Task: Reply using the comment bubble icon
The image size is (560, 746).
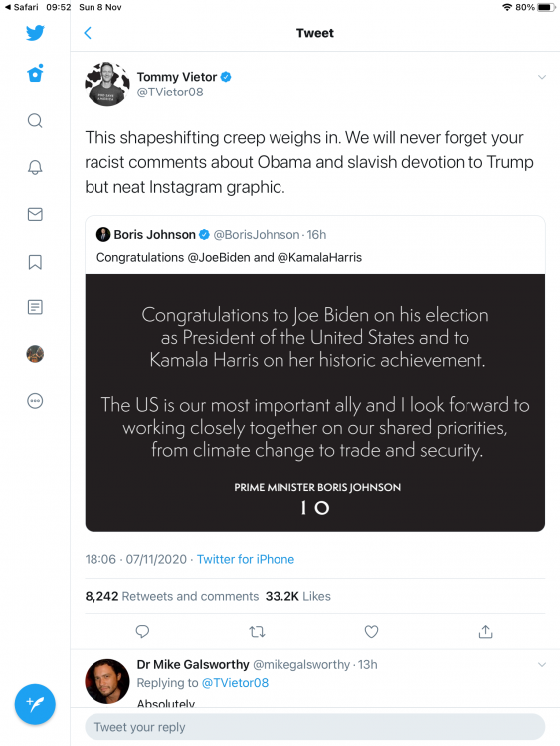Action: pyautogui.click(x=143, y=632)
